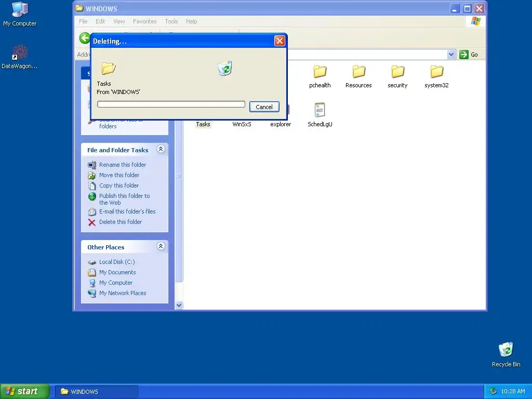The height and width of the screenshot is (399, 532).
Task: Open the File menu
Action: pos(83,21)
